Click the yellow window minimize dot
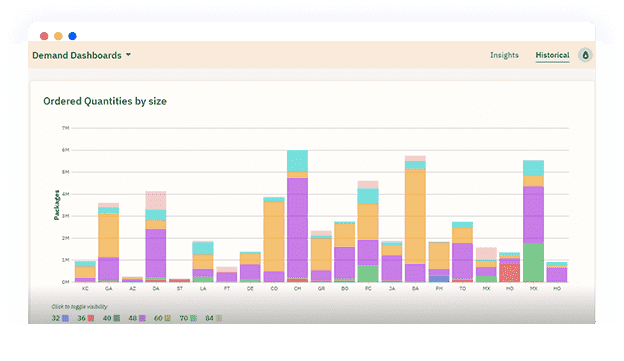 [58, 36]
